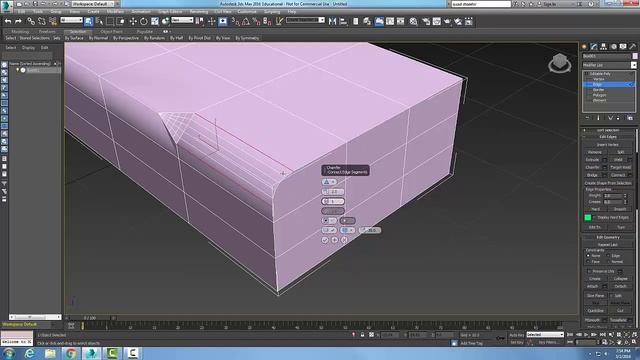Screen dimensions: 640x360
Task: Confirm chamfer with caddy OK checkmark
Action: click(x=325, y=240)
